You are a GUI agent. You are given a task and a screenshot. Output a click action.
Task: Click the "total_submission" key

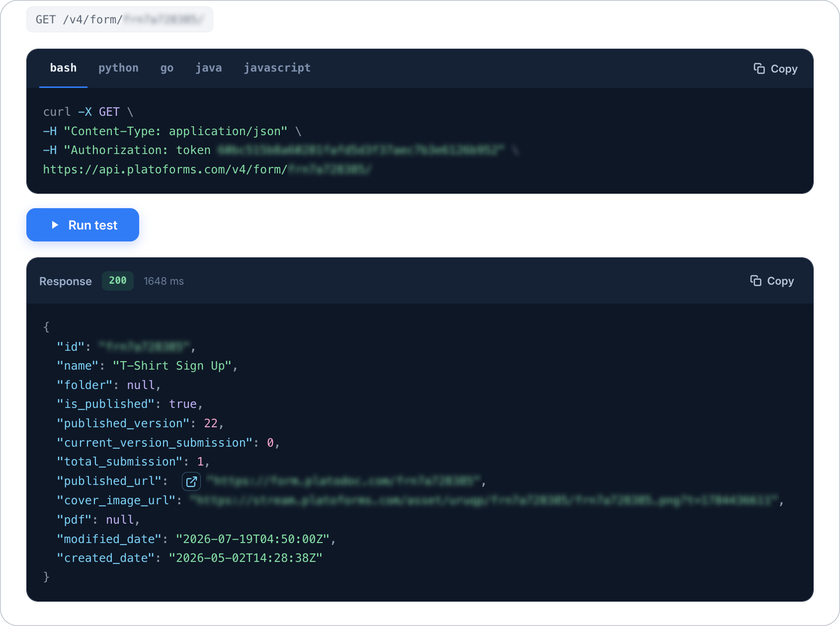(120, 462)
